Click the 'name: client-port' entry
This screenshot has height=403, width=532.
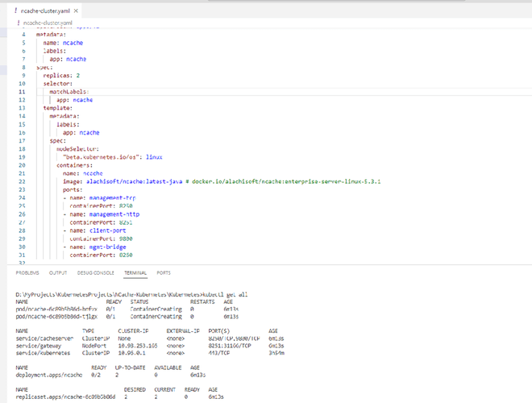pyautogui.click(x=95, y=230)
